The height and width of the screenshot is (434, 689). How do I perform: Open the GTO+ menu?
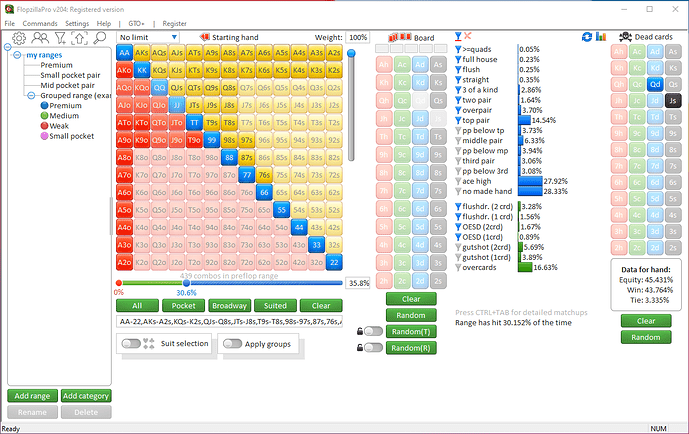tap(136, 23)
